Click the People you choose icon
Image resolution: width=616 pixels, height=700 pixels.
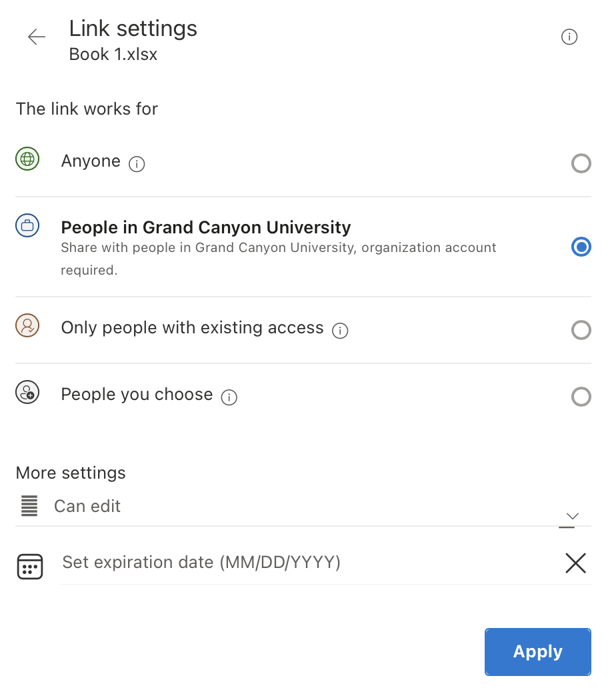point(28,392)
